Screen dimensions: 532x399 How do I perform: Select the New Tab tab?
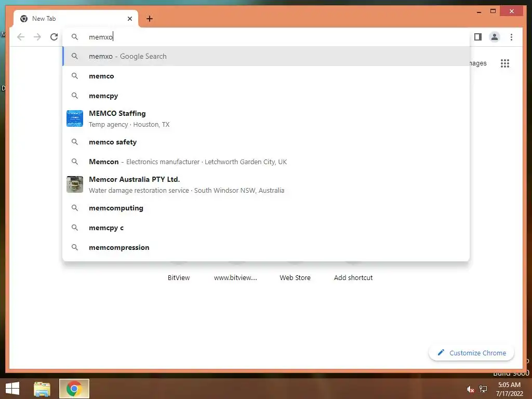pyautogui.click(x=76, y=19)
